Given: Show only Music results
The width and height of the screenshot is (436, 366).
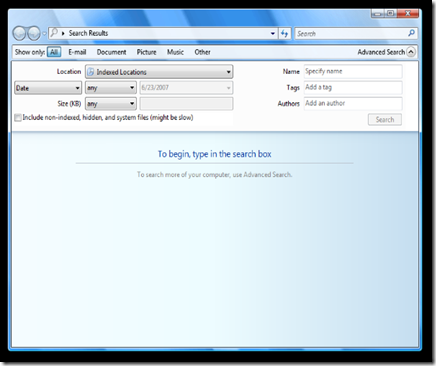Looking at the screenshot, I should tap(175, 52).
